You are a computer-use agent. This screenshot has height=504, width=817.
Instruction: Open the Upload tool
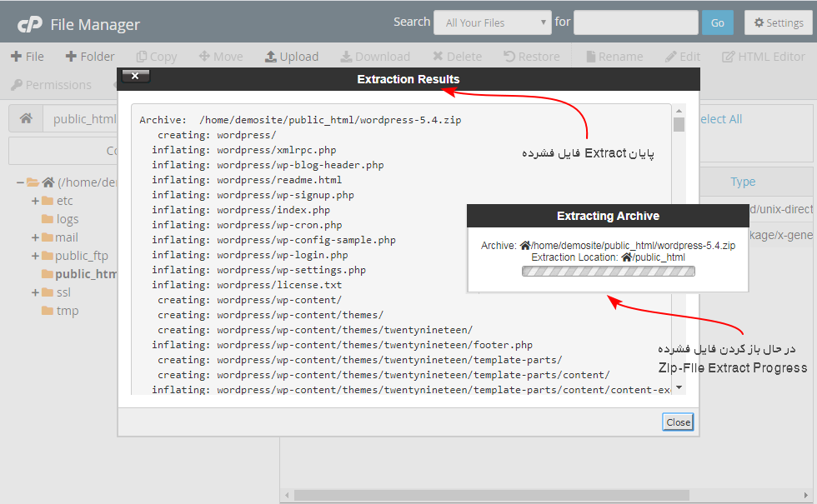click(x=292, y=57)
